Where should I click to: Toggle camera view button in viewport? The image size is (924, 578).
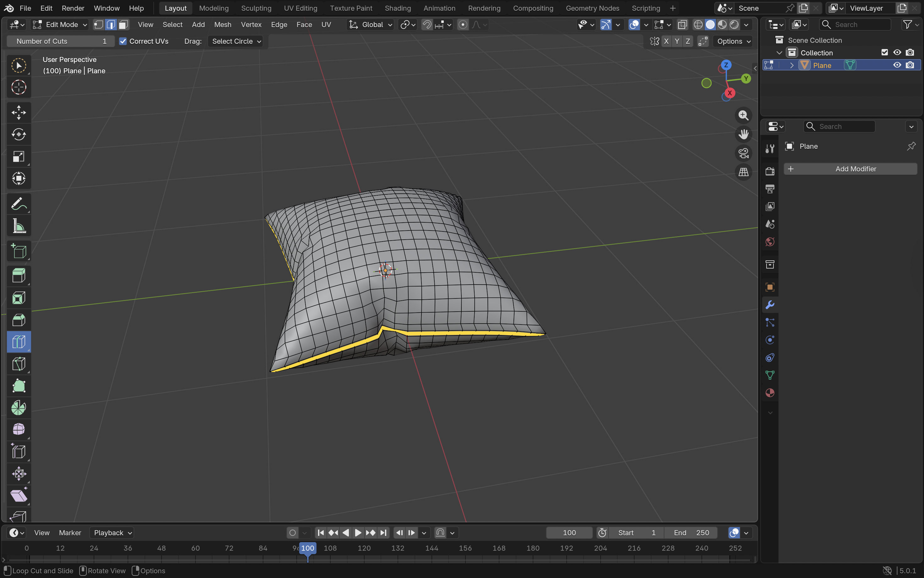743,153
